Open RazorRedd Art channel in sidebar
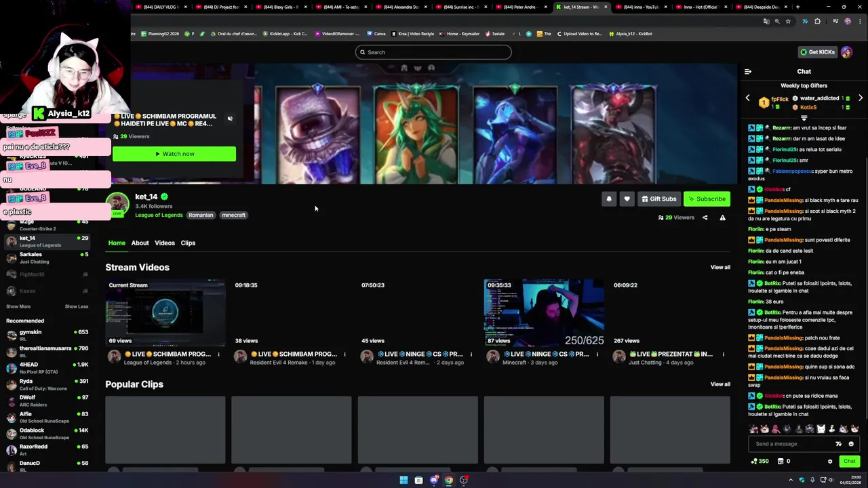868x488 pixels. coord(47,449)
